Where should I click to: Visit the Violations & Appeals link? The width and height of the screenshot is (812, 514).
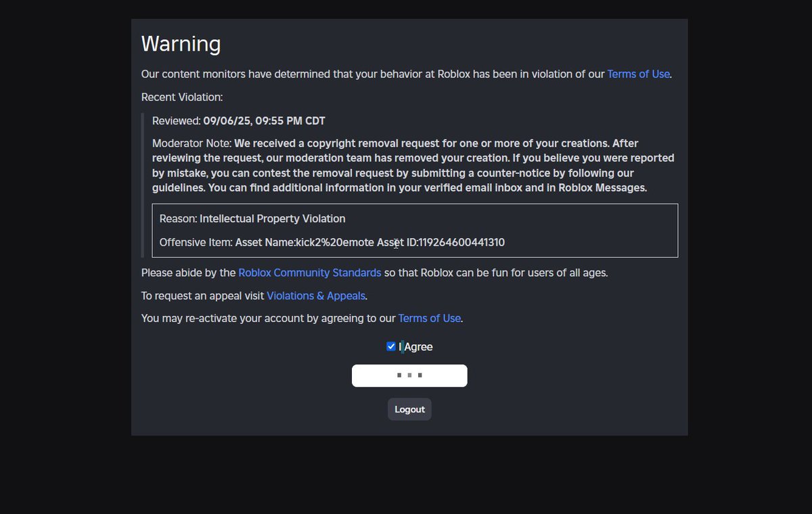(x=316, y=296)
